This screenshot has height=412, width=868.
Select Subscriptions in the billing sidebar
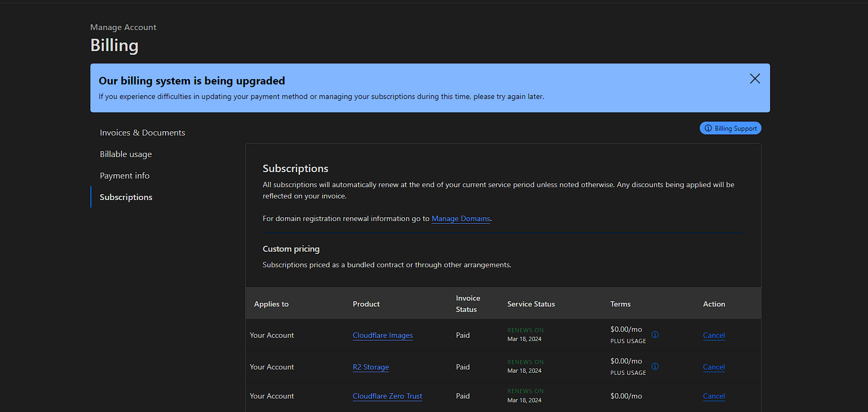(126, 197)
